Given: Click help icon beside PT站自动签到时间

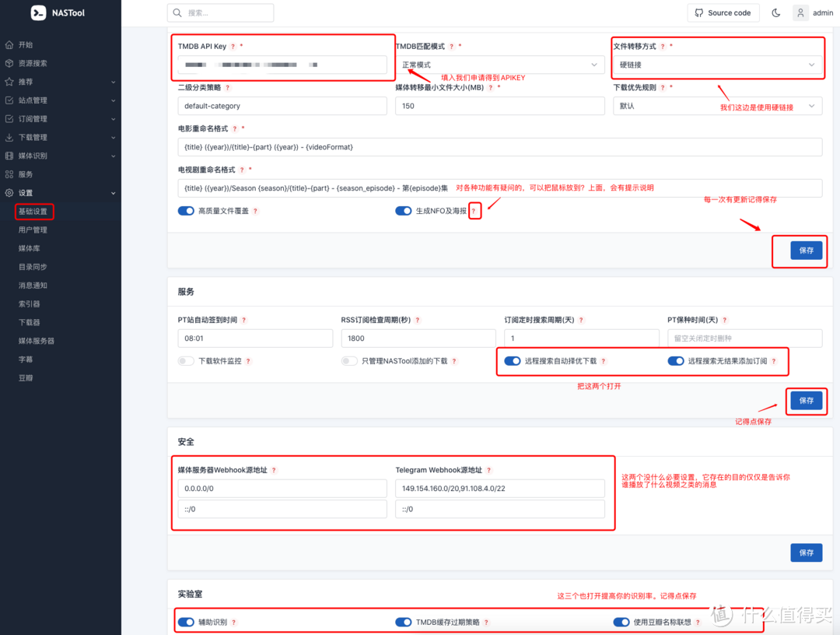Looking at the screenshot, I should [x=244, y=320].
